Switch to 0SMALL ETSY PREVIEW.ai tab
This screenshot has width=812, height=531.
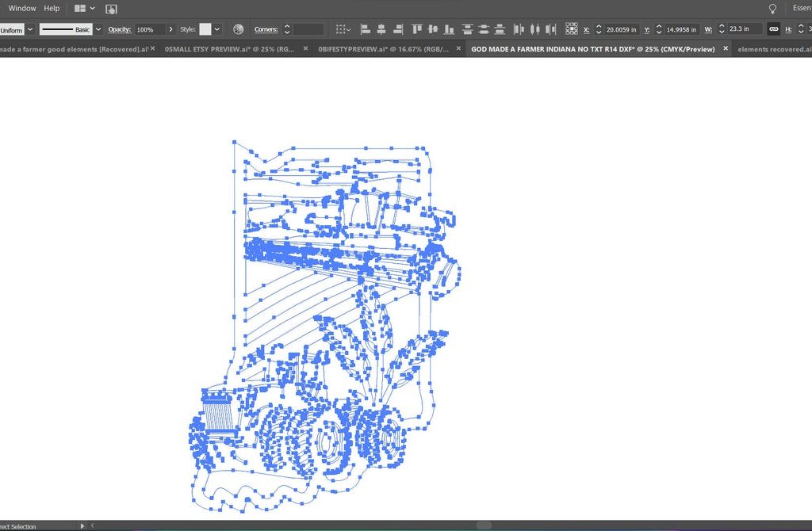pos(228,49)
